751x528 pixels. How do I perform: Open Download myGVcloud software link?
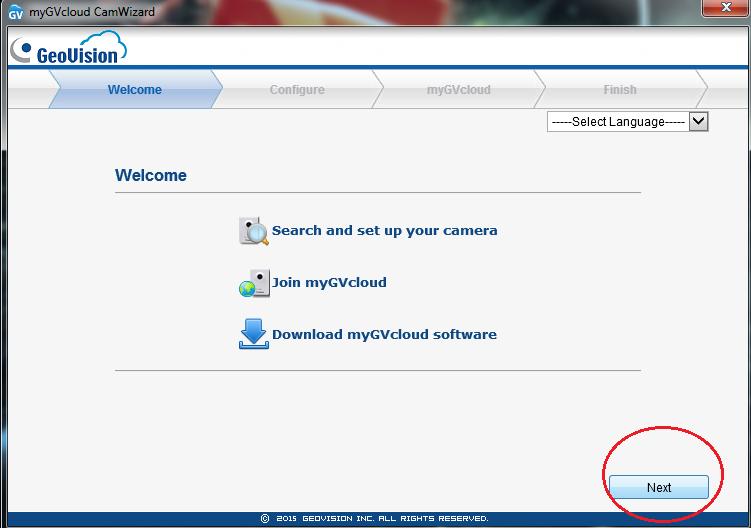point(384,334)
